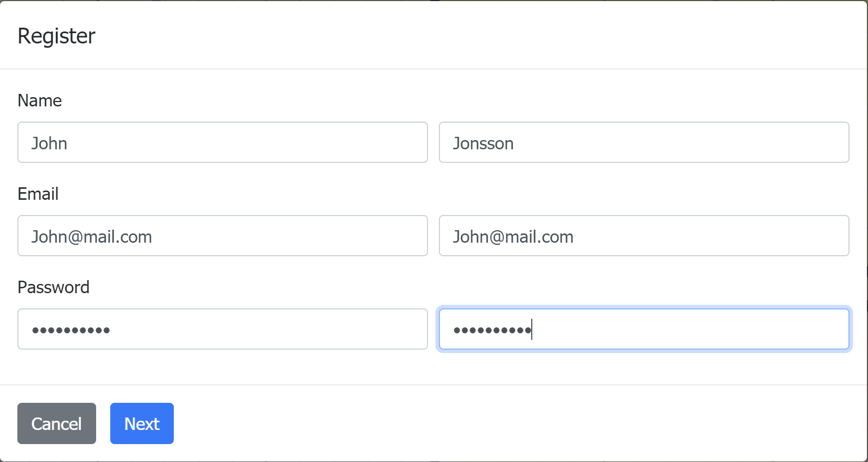Select the last name field with Jonsson
The height and width of the screenshot is (462, 868).
(x=644, y=142)
